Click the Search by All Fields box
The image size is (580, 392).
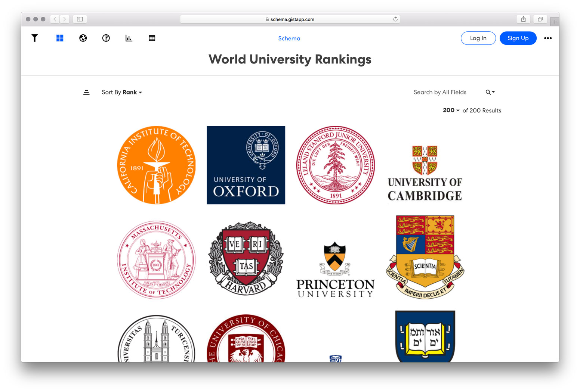point(440,92)
